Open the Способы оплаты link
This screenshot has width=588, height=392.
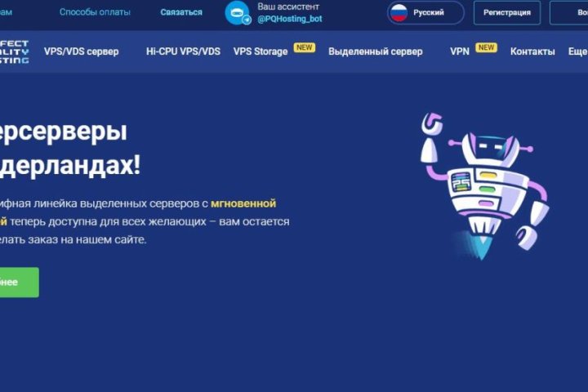(95, 12)
